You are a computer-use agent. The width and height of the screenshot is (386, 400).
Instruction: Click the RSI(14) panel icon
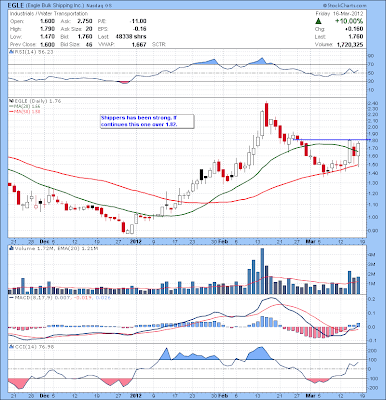click(x=11, y=52)
